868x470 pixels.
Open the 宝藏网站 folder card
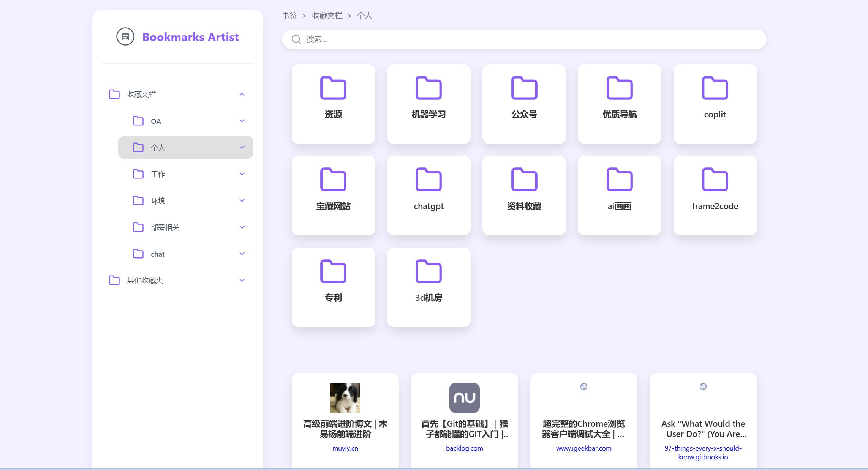(333, 196)
